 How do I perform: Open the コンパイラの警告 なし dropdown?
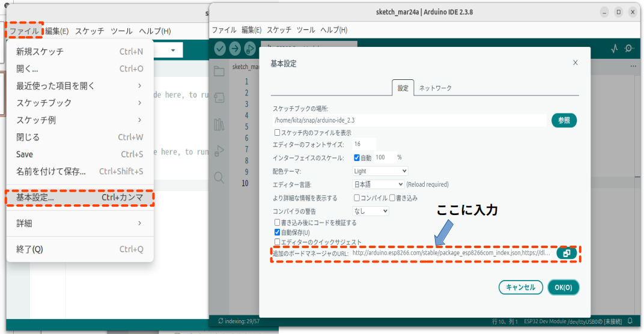pos(371,211)
